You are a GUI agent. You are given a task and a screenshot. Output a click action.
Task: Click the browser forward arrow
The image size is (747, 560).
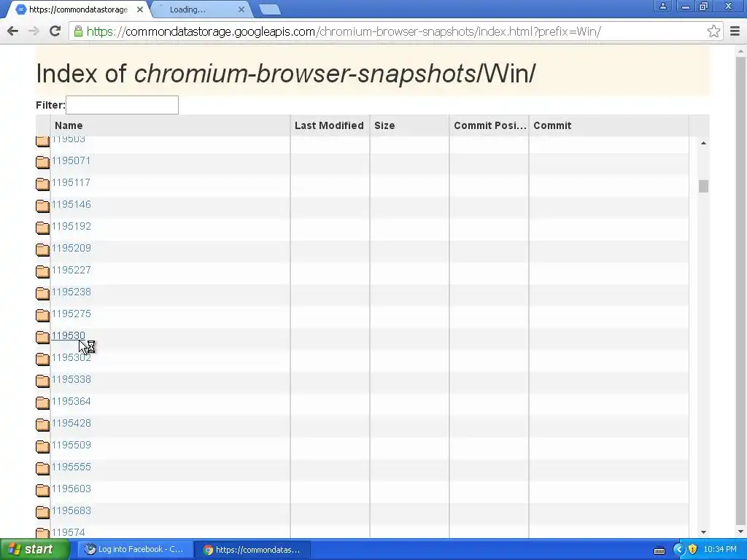point(34,31)
